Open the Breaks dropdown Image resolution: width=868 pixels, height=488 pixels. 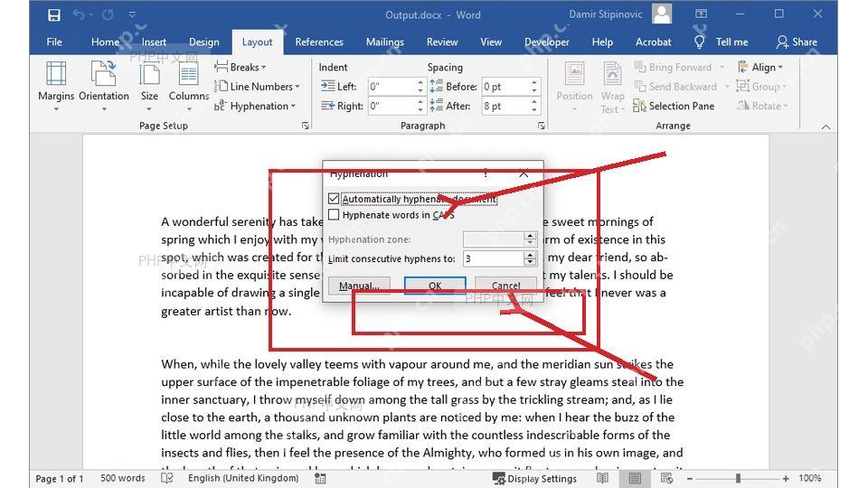coord(241,67)
